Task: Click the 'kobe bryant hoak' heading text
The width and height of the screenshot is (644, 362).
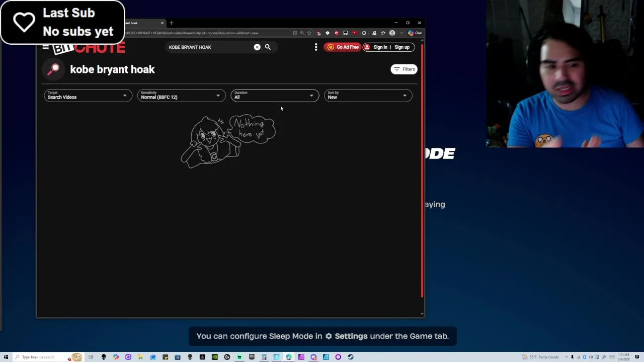Action: (112, 69)
